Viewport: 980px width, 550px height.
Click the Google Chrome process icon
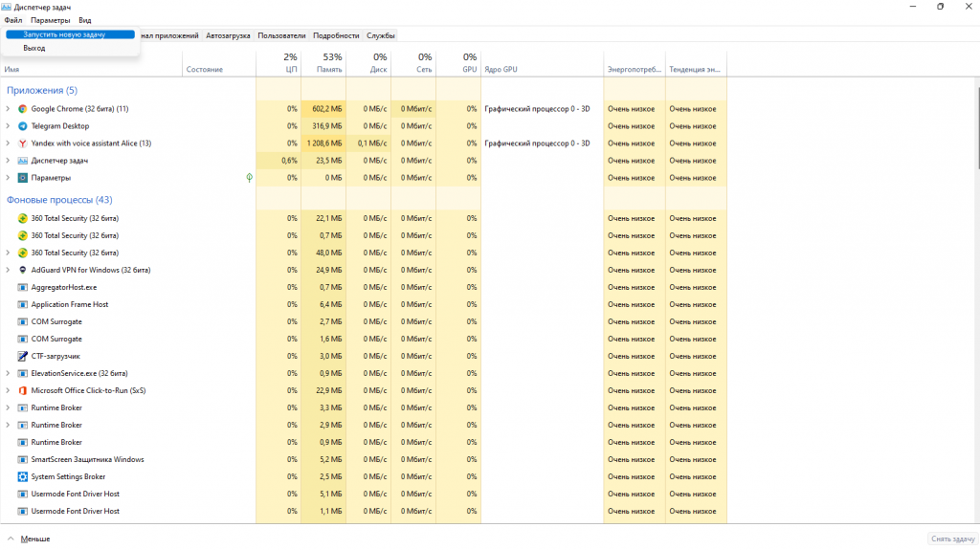click(x=23, y=109)
